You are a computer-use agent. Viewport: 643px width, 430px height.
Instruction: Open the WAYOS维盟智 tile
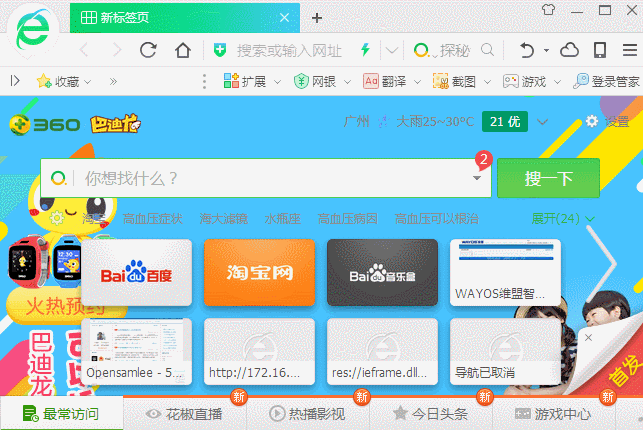pyautogui.click(x=505, y=273)
